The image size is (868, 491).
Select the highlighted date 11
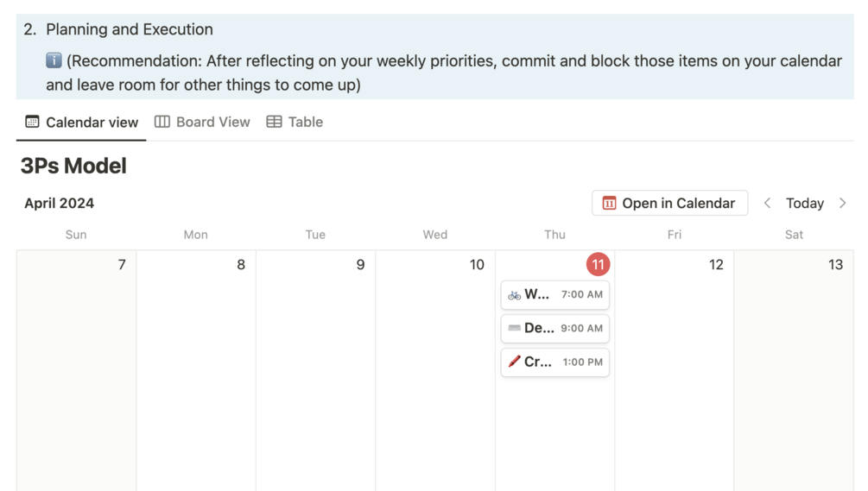point(598,264)
